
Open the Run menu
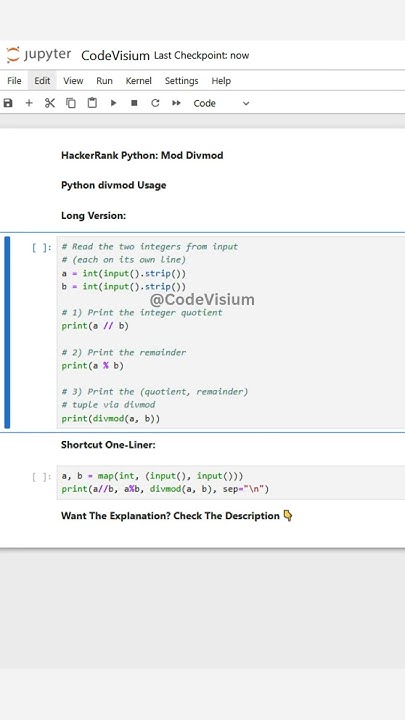click(x=104, y=81)
